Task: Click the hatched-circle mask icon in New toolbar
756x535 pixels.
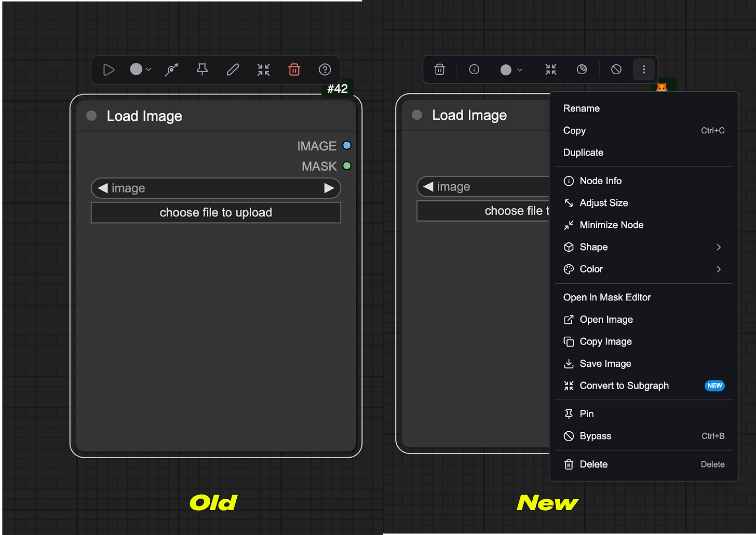Action: coord(582,70)
